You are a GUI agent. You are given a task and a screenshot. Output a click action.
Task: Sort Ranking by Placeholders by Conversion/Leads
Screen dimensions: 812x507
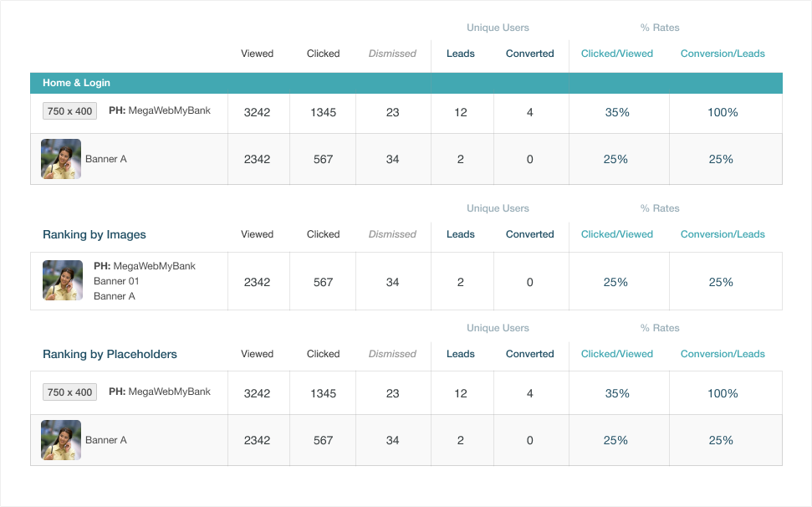723,354
